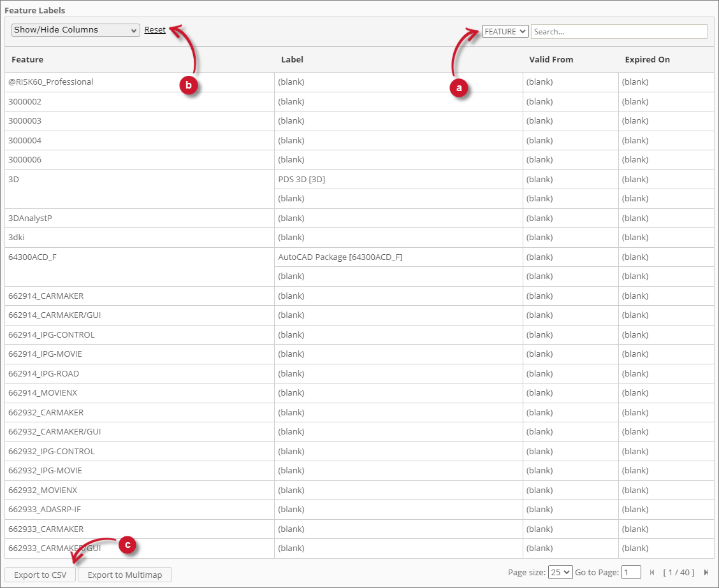Select the 662933_CARMAKER/GUI feature cell

tap(140, 549)
